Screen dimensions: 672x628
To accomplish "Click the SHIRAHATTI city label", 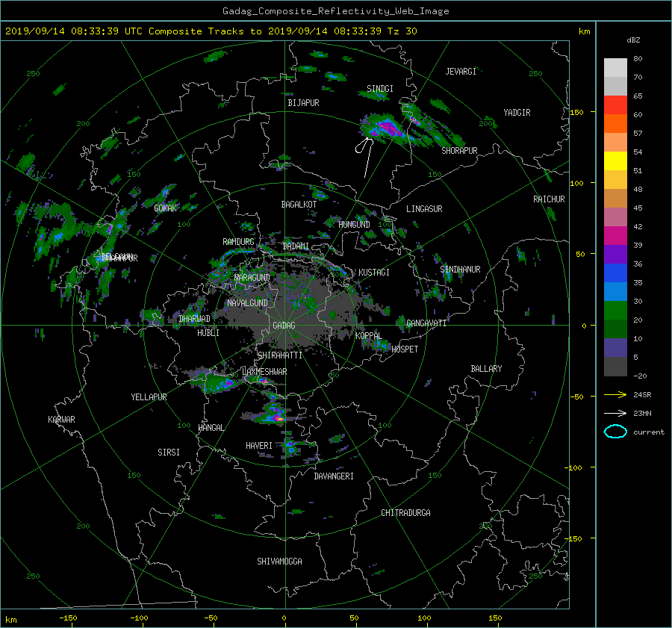I will click(x=280, y=355).
